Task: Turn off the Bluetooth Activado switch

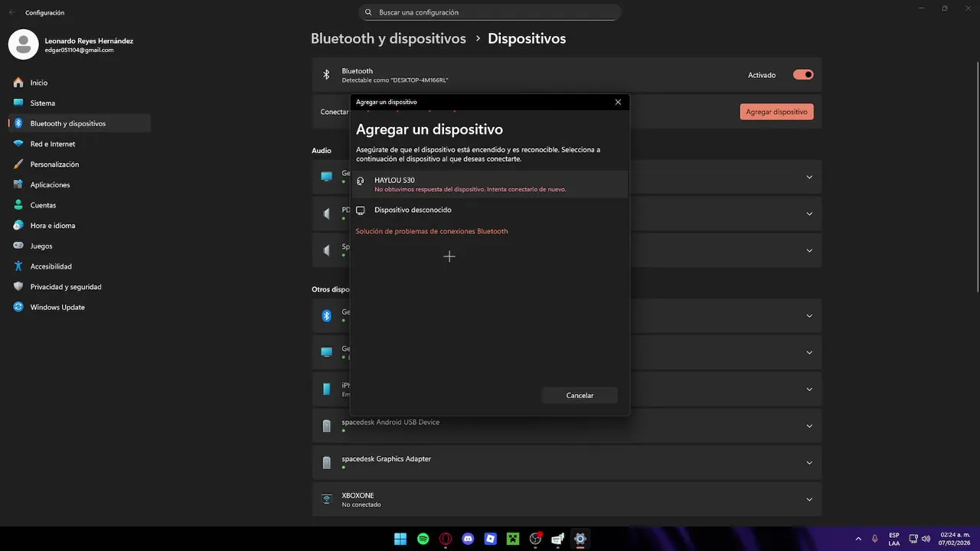Action: (803, 75)
